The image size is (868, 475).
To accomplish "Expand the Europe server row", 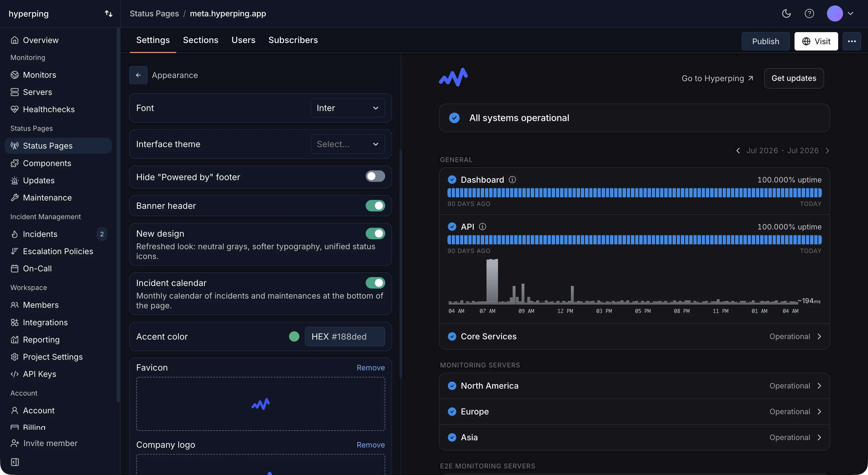I will pyautogui.click(x=634, y=411).
